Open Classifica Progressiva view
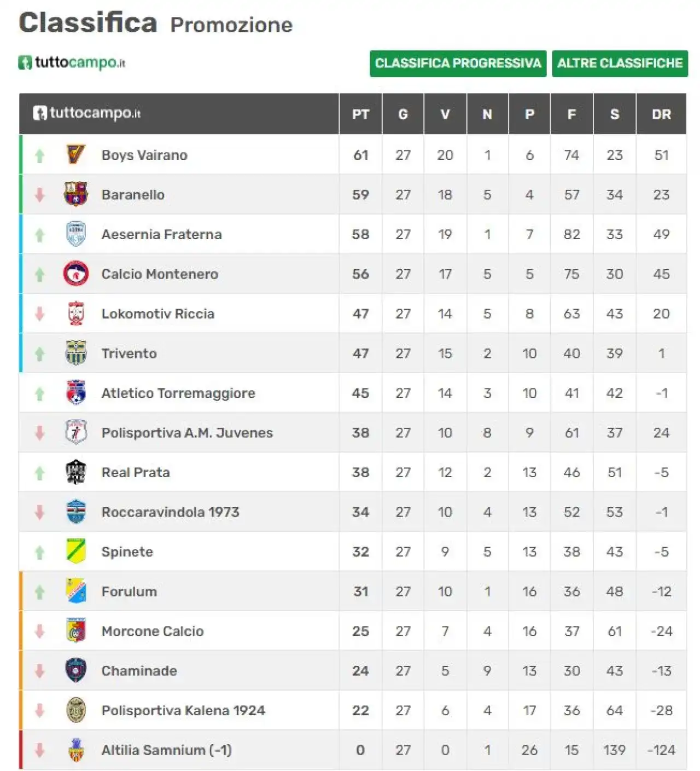 [458, 63]
